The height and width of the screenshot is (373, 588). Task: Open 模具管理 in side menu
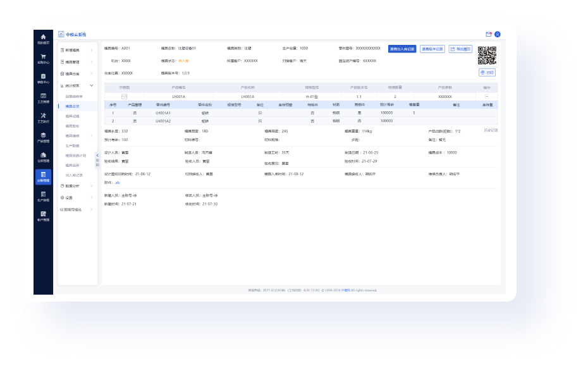[72, 62]
